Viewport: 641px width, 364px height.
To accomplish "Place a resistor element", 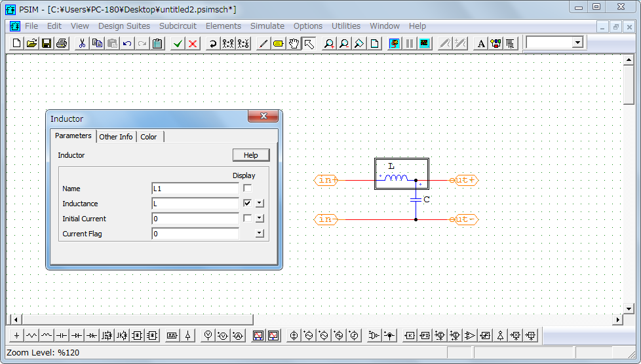I will [31, 336].
